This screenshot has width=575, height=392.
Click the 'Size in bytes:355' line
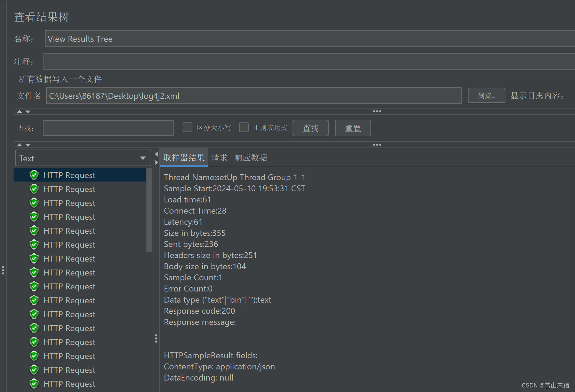[195, 233]
